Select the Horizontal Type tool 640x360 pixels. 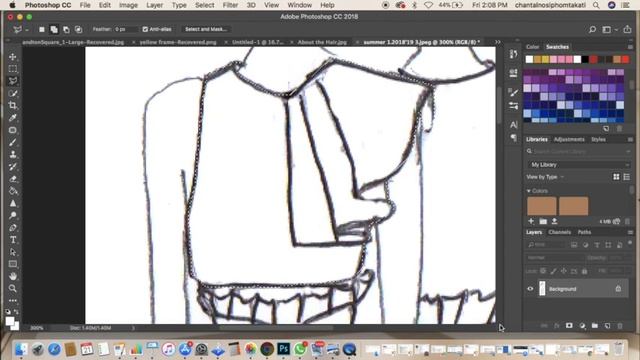[13, 240]
